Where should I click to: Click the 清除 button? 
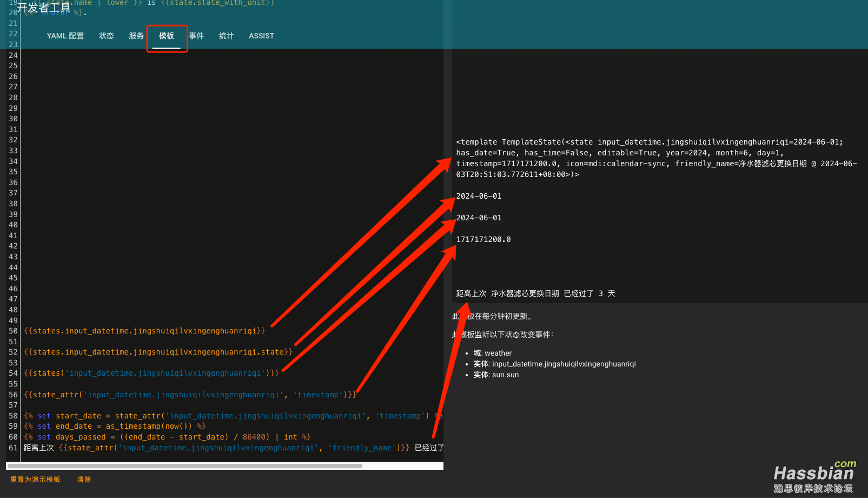coord(84,480)
